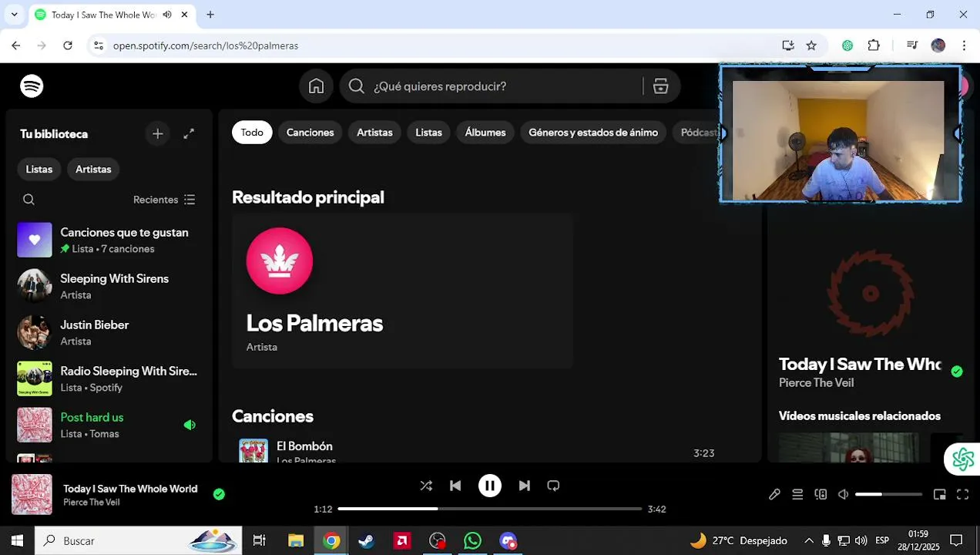
Task: Filter library by Listas chip
Action: tap(39, 170)
